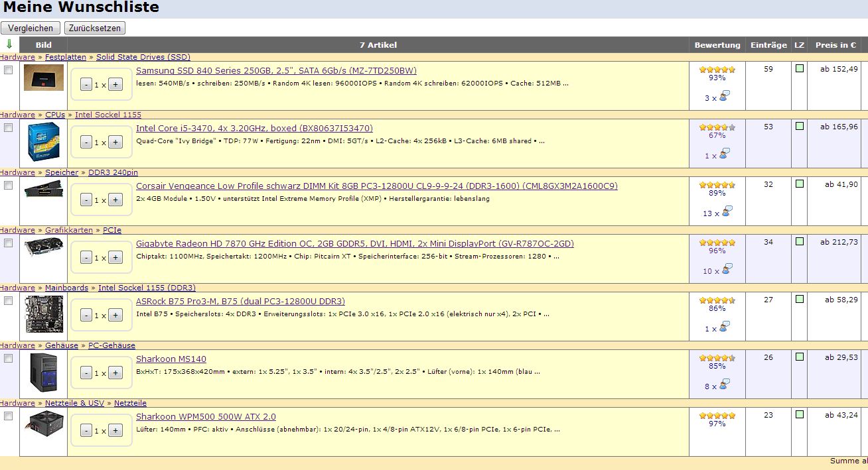Open Corsair Vengeance Low Profile product link
Viewport: 868px width, 470px height.
click(x=377, y=186)
